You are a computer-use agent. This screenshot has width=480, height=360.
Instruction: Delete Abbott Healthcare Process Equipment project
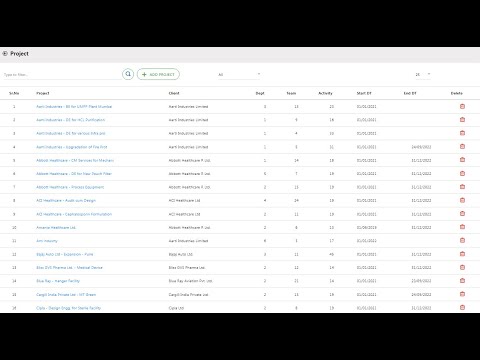coord(462,187)
